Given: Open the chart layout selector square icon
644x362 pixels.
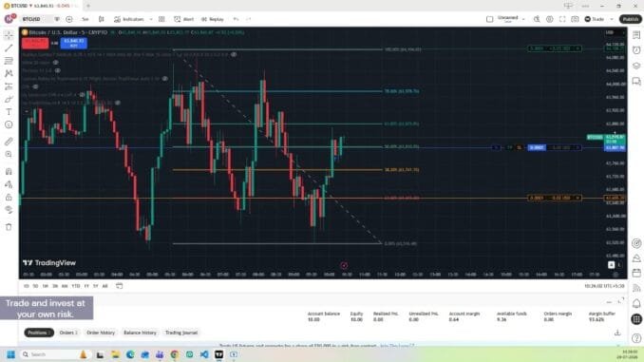Looking at the screenshot, I should [x=489, y=19].
